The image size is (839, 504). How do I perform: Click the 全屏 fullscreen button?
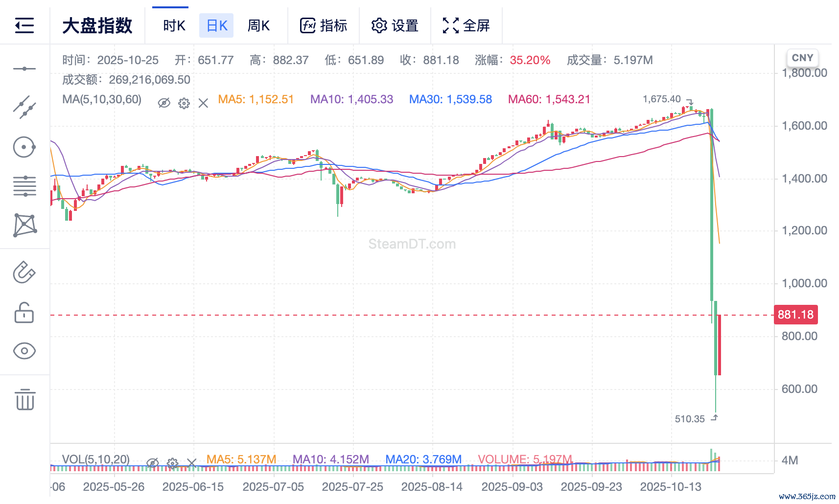[x=466, y=25]
